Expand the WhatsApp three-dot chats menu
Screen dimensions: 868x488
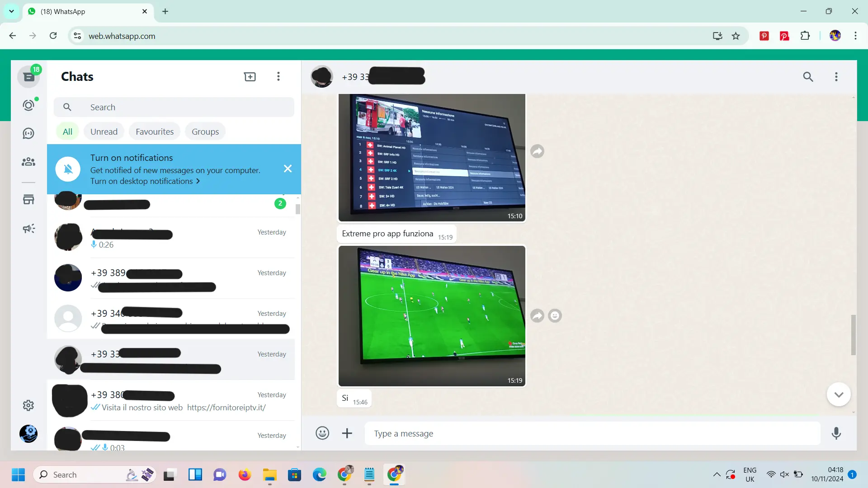278,76
